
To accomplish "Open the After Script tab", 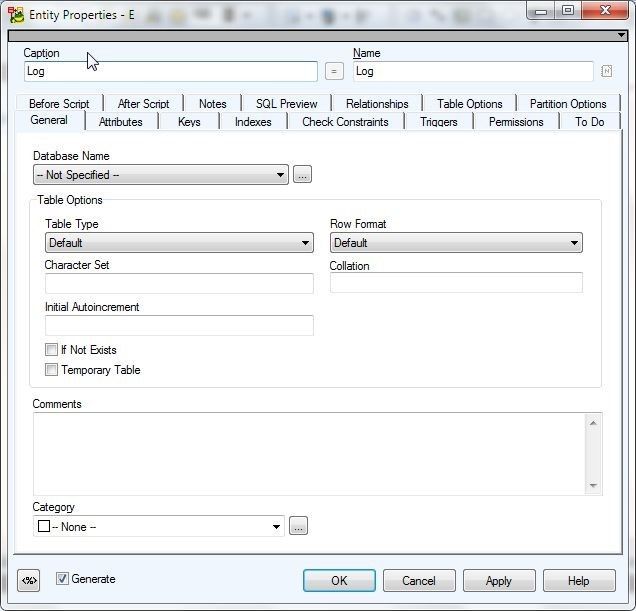I will click(x=143, y=103).
